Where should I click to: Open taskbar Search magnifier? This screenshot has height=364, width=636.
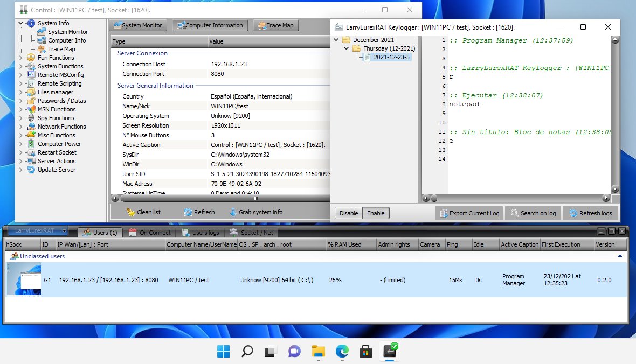247,351
